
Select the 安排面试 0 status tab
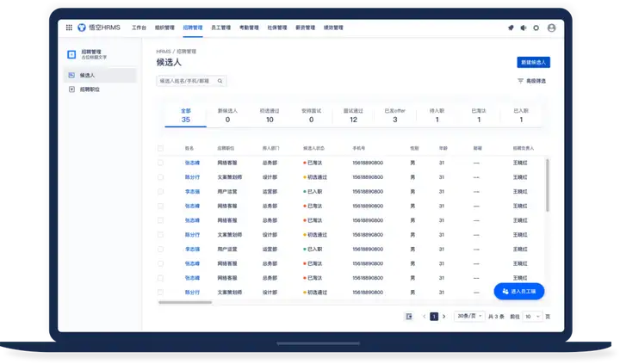(x=311, y=115)
